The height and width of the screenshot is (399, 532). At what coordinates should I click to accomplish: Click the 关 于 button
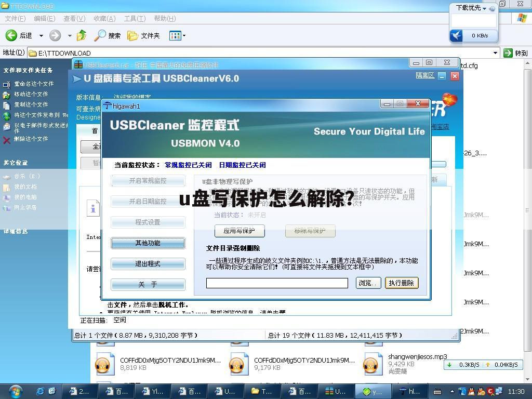(x=148, y=285)
